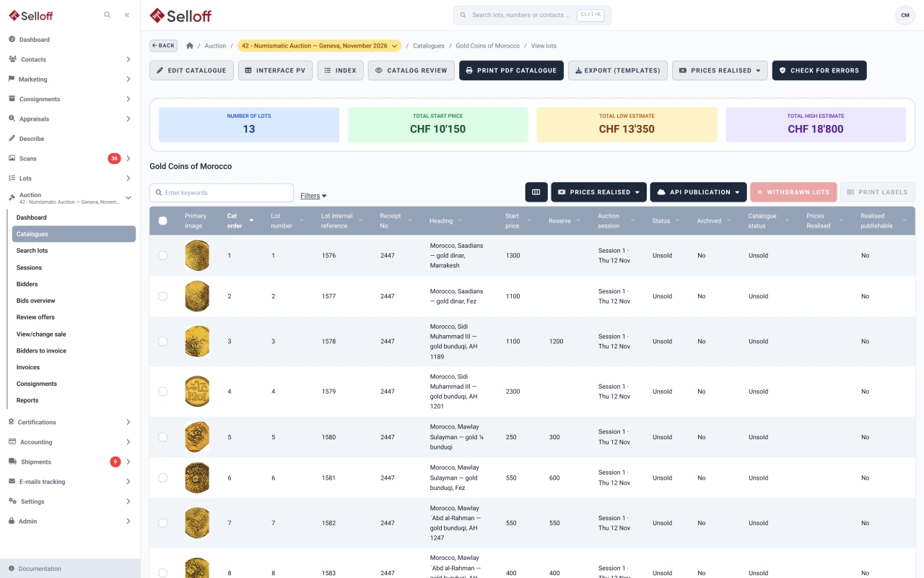924x578 pixels.
Task: Click the Documentation info icon
Action: pos(12,569)
